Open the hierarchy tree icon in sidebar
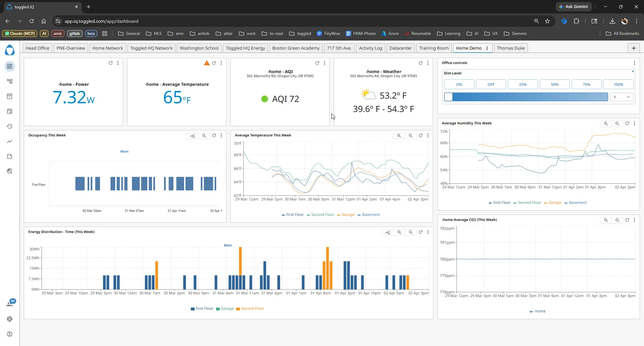The image size is (644, 346). point(10,81)
